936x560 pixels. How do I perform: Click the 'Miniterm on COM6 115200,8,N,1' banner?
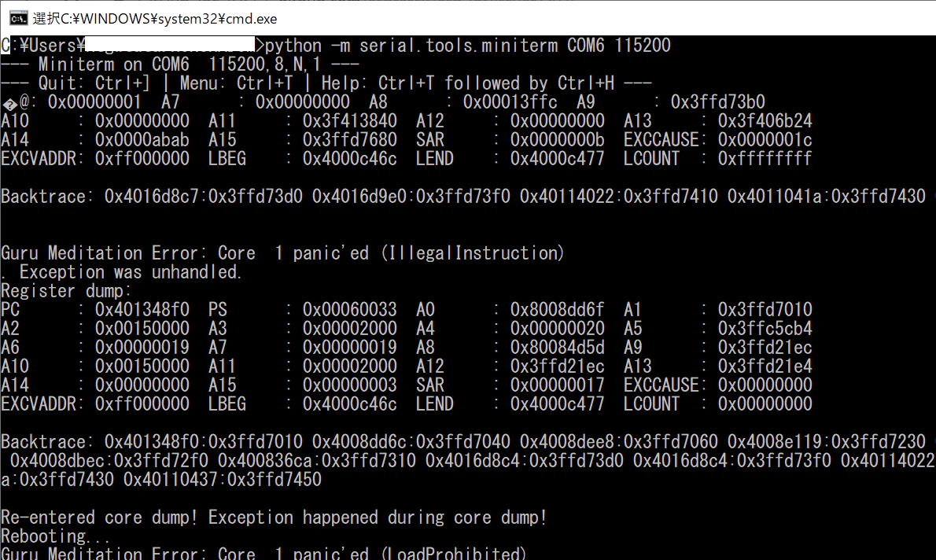(x=179, y=64)
